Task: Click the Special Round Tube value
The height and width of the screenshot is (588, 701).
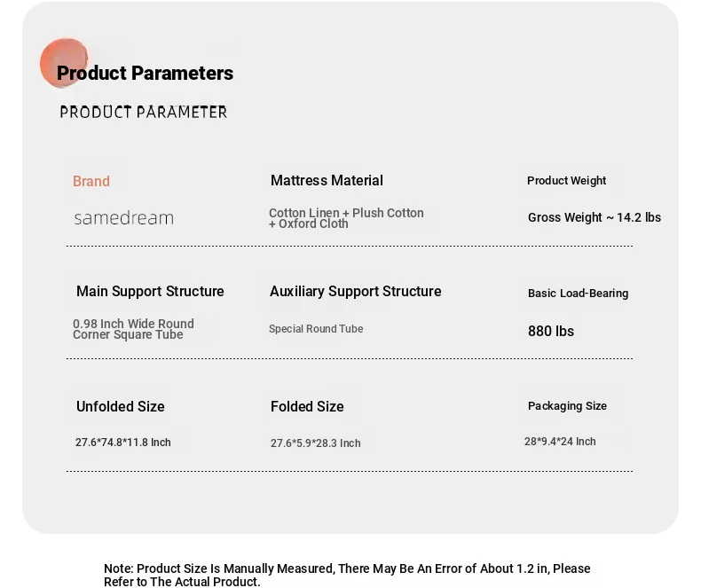Action: pos(316,329)
